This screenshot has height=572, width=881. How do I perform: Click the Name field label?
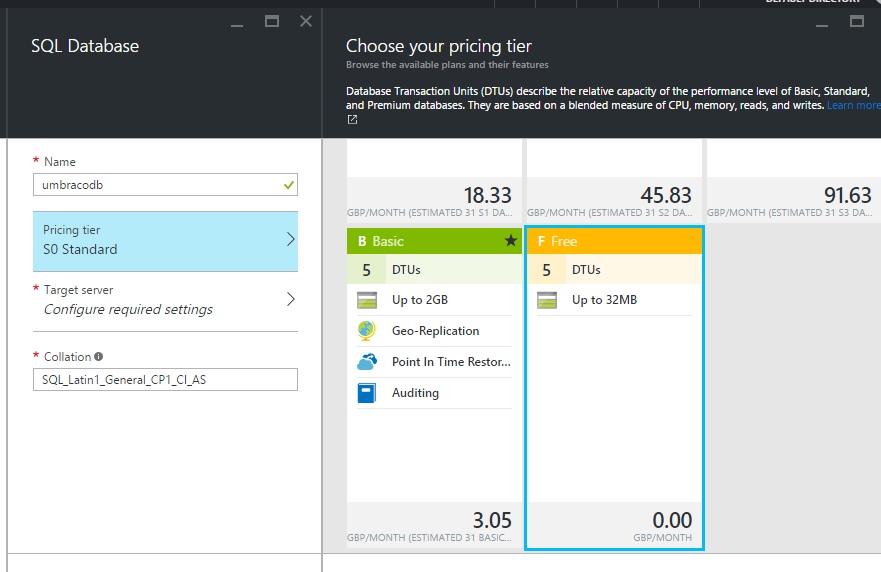tap(60, 162)
